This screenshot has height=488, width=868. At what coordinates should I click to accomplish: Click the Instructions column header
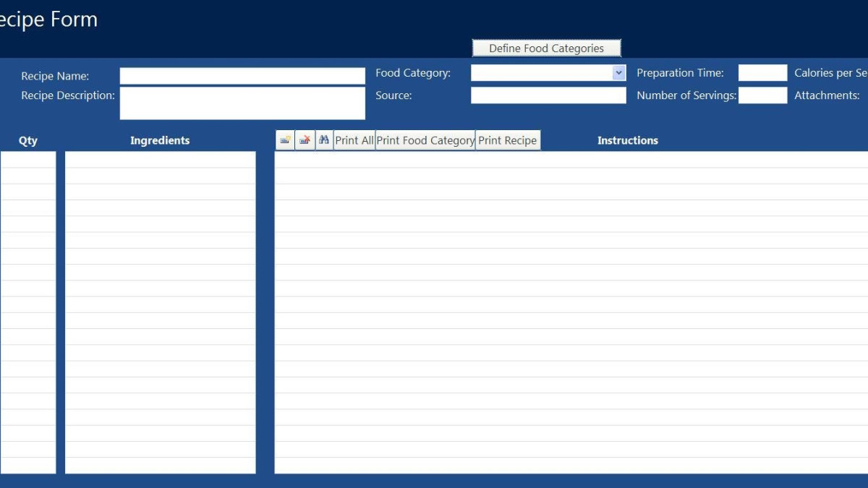click(x=627, y=140)
